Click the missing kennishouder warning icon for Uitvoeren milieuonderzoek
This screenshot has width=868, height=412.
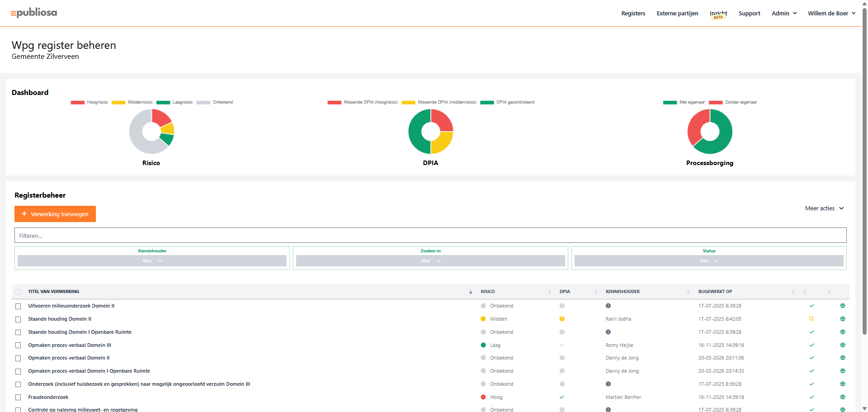click(x=608, y=306)
